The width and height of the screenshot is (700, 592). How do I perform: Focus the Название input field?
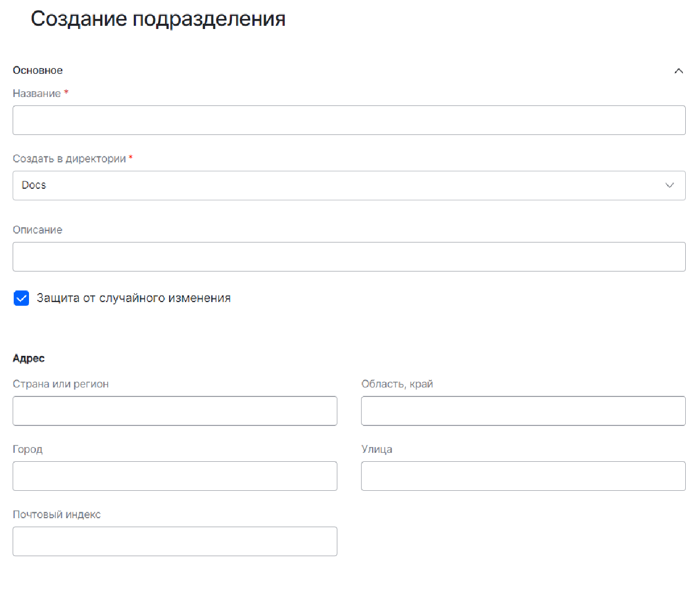[348, 120]
